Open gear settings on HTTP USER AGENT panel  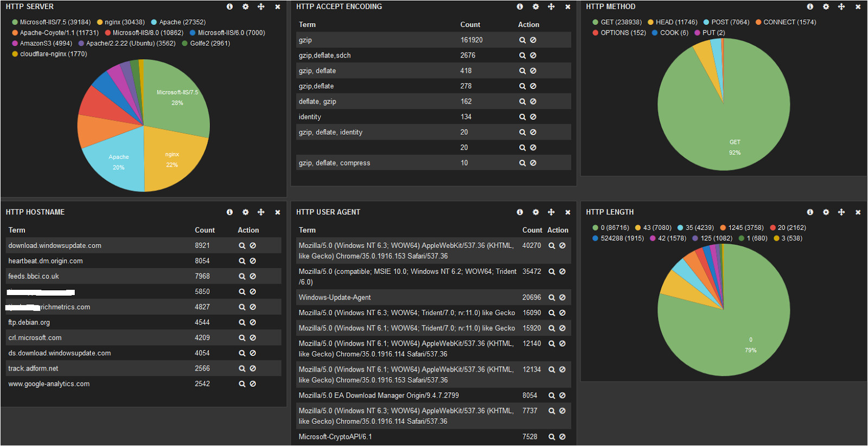coord(535,212)
